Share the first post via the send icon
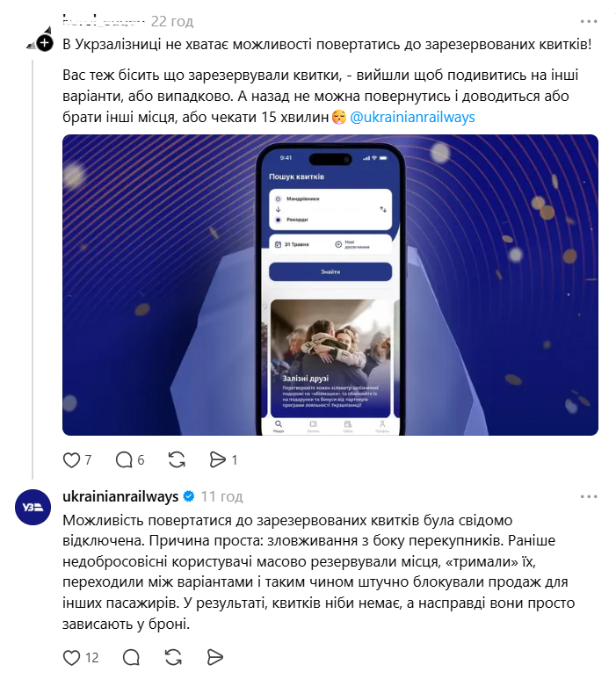Screen dimensions: 616x679 coord(217,460)
